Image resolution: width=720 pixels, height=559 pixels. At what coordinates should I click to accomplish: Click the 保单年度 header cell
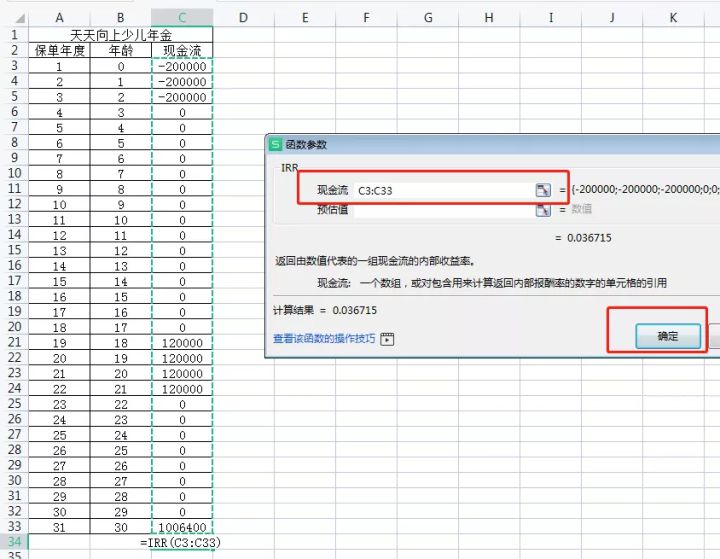pos(59,51)
